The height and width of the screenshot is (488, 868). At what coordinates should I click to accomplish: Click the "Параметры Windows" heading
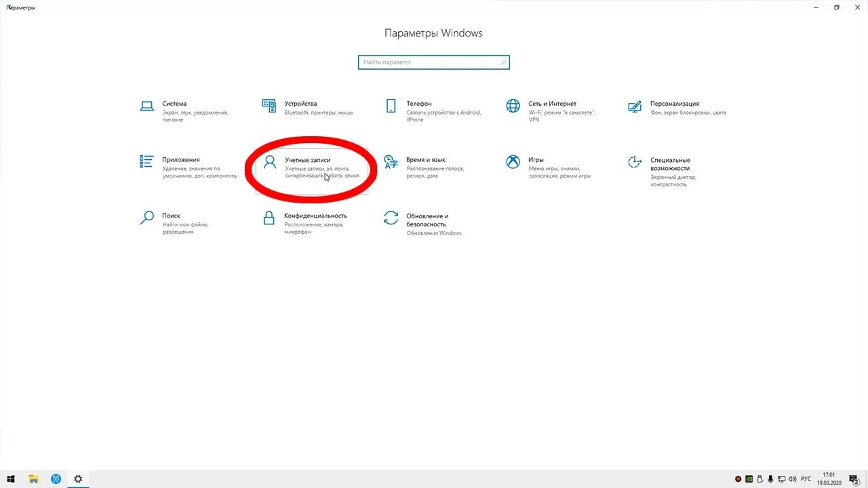point(434,33)
